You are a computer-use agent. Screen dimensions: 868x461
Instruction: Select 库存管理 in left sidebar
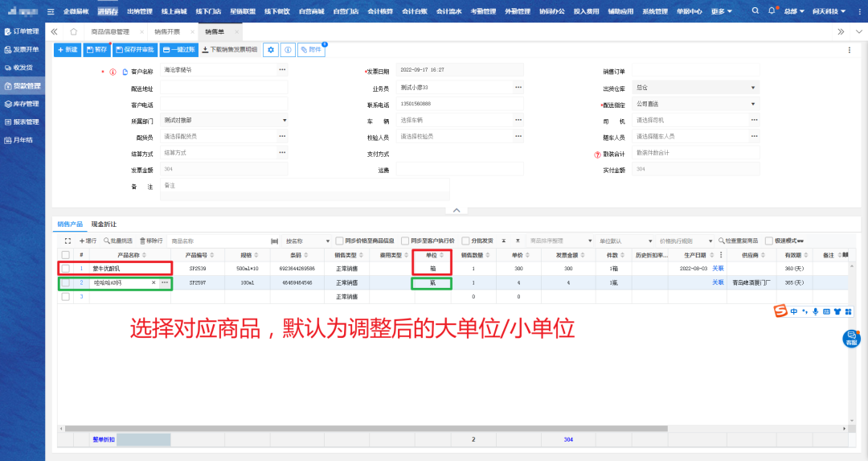(x=22, y=104)
